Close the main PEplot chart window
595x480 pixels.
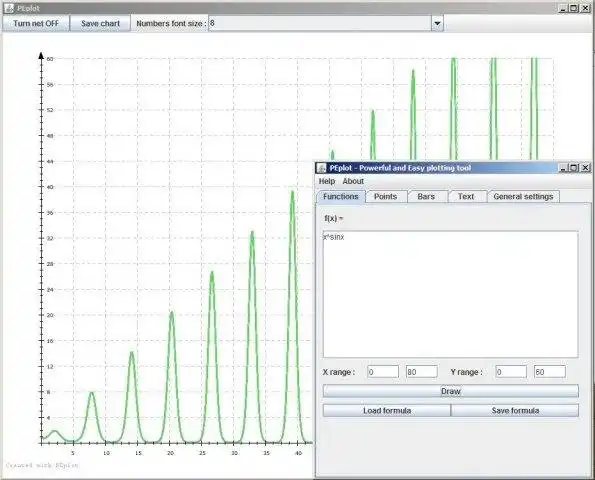pos(586,8)
